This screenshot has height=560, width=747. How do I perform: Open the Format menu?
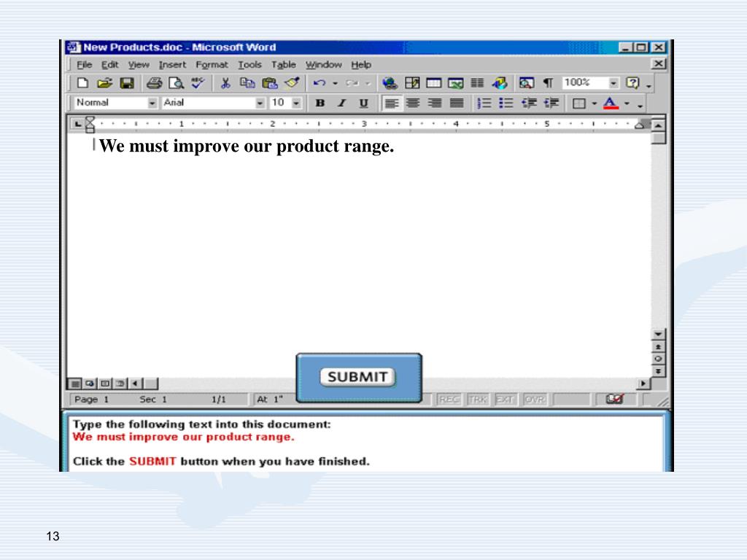212,65
